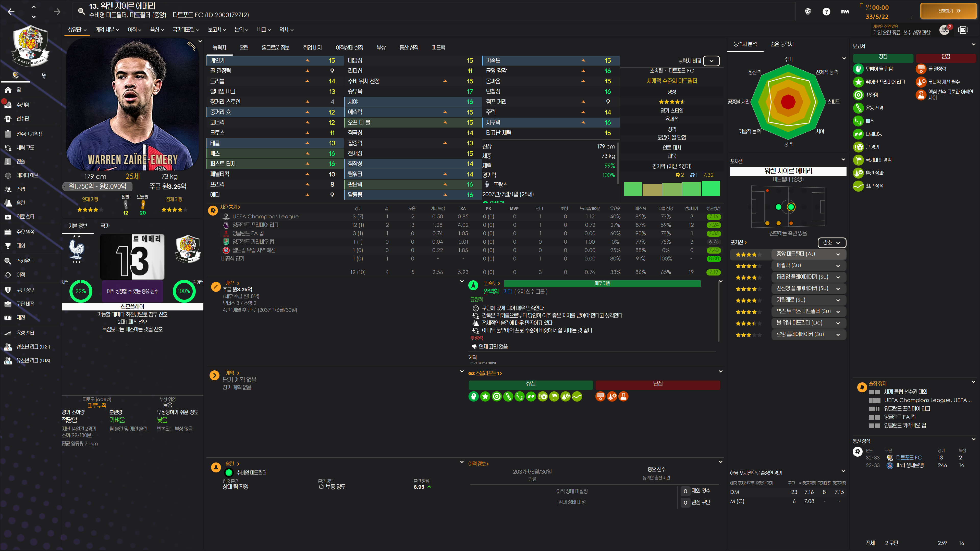Click the 진행하기 continue button
Viewport: 980px width, 551px height.
click(948, 11)
